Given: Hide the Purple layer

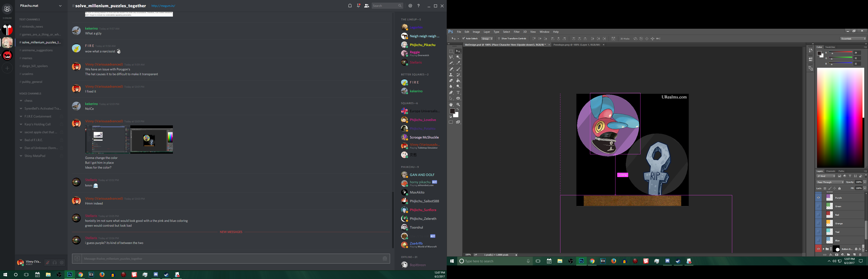Looking at the screenshot, I should click(818, 197).
